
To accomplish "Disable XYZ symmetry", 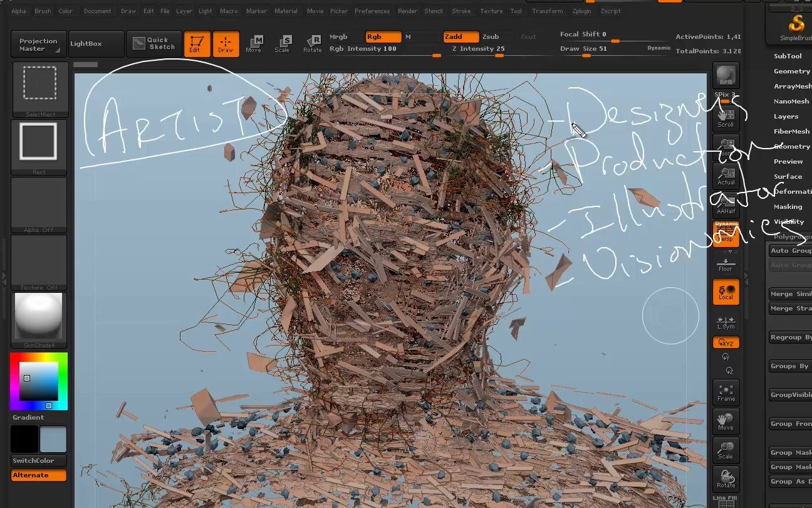I will [x=726, y=342].
